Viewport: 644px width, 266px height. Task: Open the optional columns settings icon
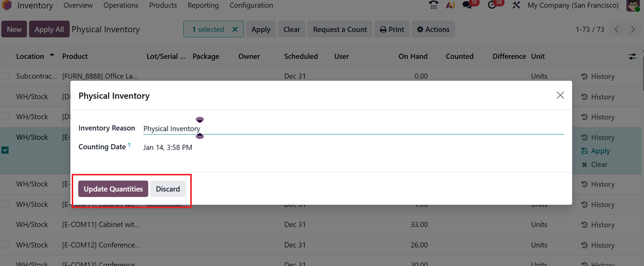click(632, 57)
